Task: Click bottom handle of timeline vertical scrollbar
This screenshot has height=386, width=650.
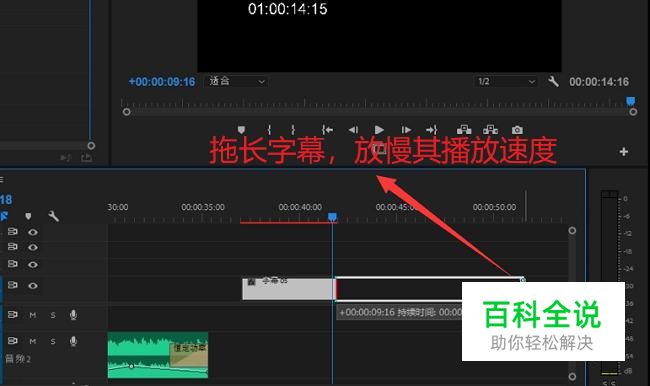Action: (572, 376)
